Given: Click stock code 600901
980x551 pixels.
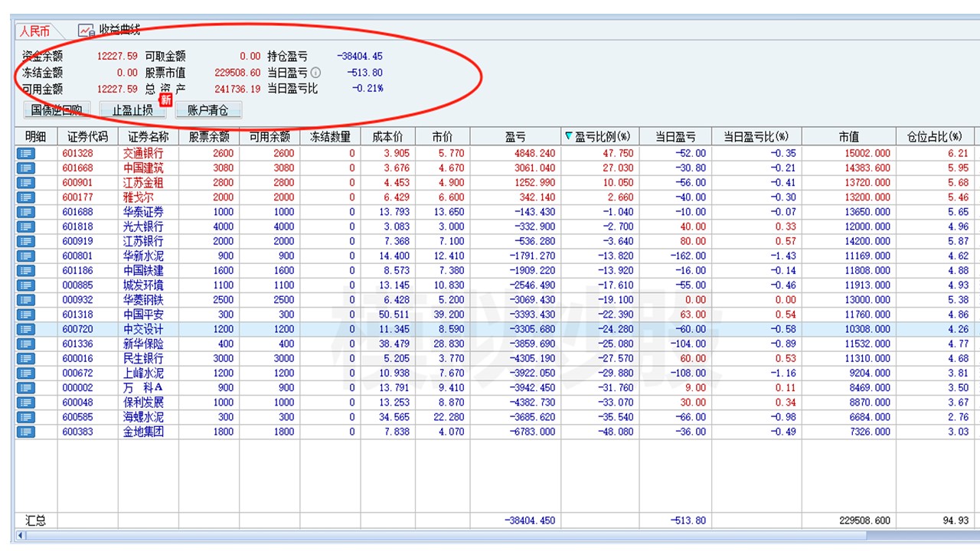Looking at the screenshot, I should tap(77, 182).
